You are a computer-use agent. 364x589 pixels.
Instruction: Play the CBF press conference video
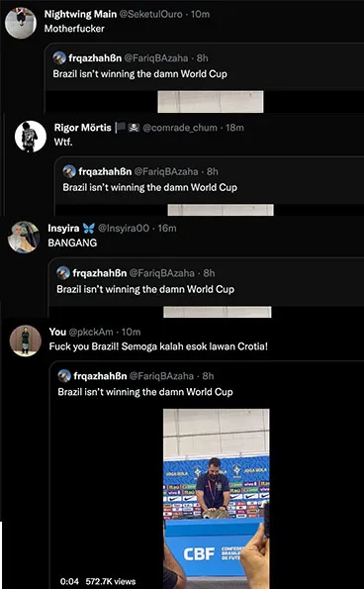tap(217, 499)
